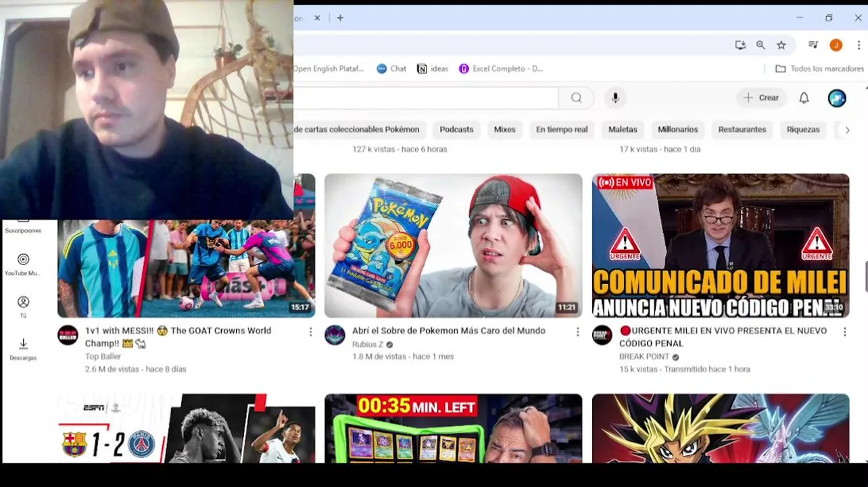Open the BREAK POINT channel name

(644, 356)
